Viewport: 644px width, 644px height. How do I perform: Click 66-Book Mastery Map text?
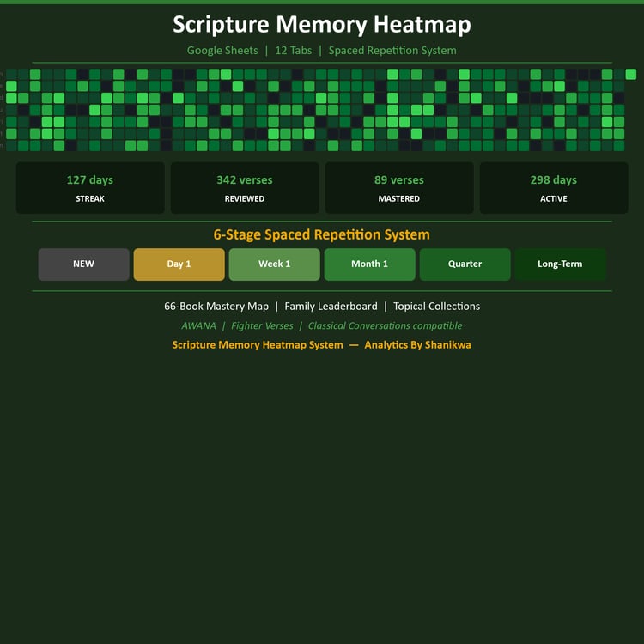coord(216,307)
